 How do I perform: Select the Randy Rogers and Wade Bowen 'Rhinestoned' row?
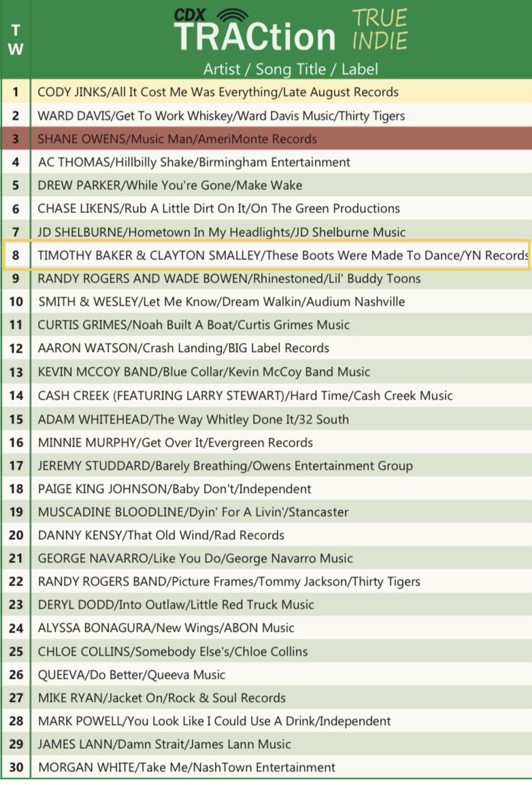tap(266, 278)
